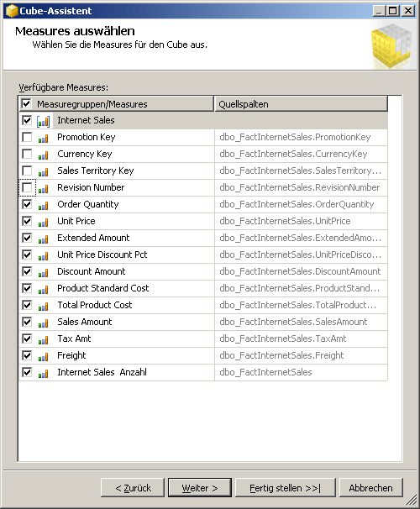420x509 pixels.
Task: Click the Discount Amount measure bar icon
Action: (x=43, y=273)
